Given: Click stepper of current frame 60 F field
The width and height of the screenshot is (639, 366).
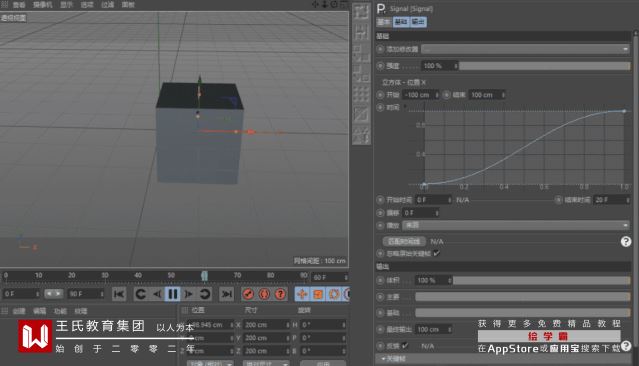Looking at the screenshot, I should pyautogui.click(x=346, y=277).
